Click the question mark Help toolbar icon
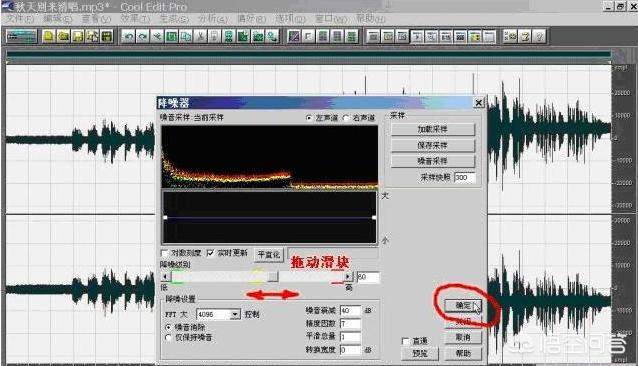638x366 pixels. (540, 37)
